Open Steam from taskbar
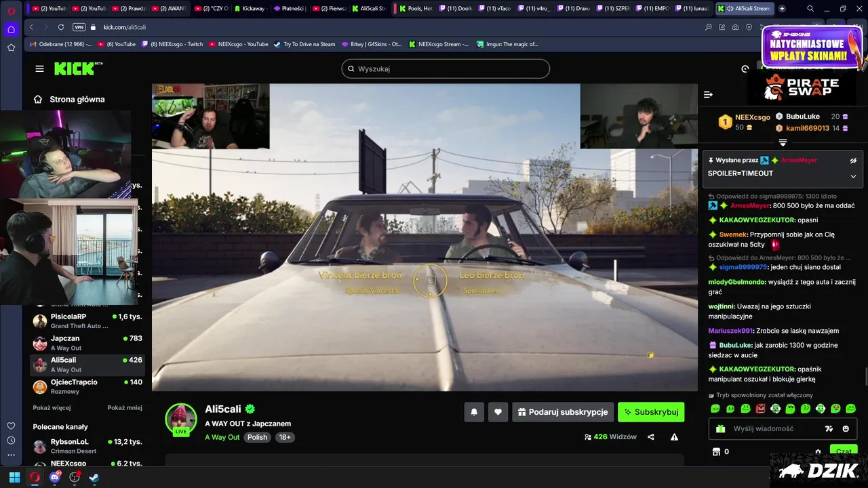This screenshot has width=868, height=488. click(94, 477)
